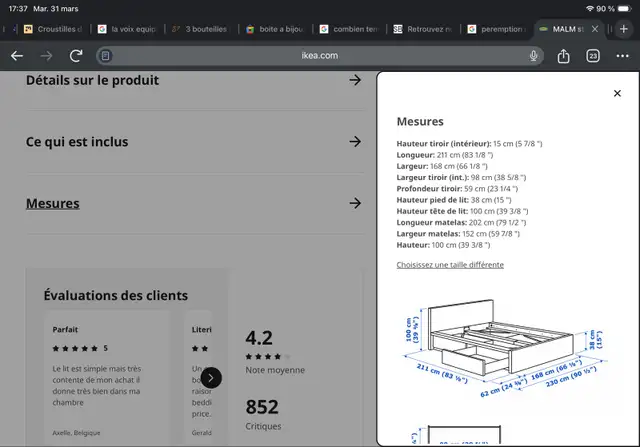Switch to the 'boite a bijou' tab

click(x=275, y=29)
